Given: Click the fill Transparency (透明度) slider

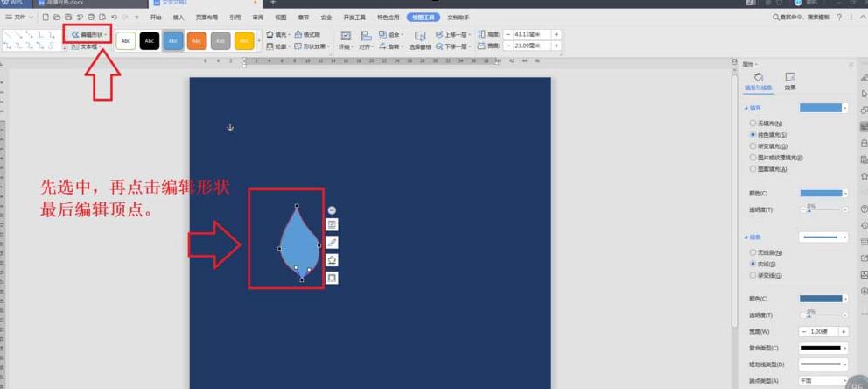Looking at the screenshot, I should tap(824, 210).
